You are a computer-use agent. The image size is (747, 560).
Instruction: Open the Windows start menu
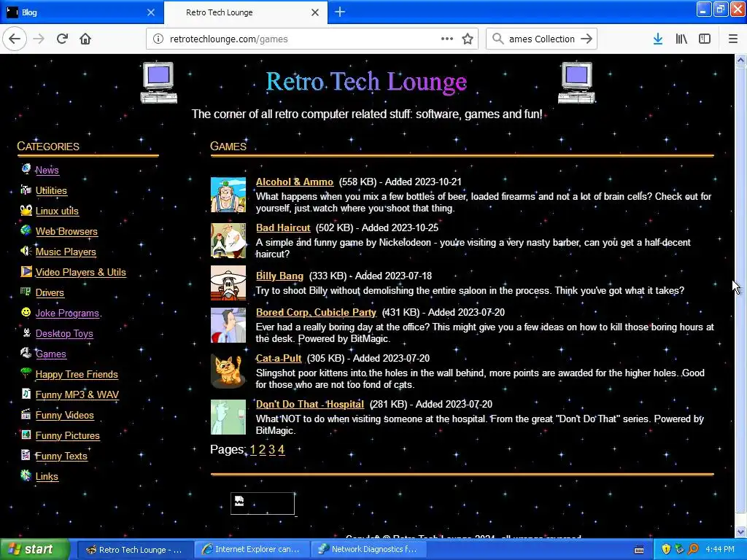[x=34, y=549]
